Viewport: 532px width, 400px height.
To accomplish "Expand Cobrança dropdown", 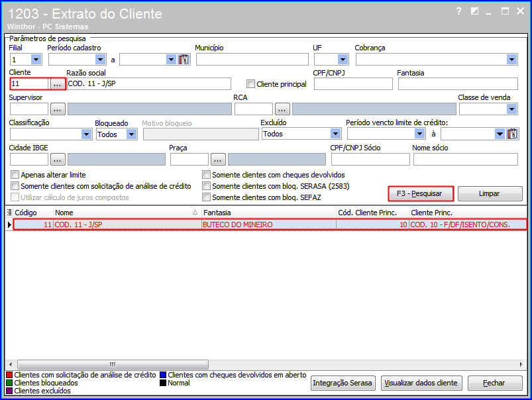I will 512,60.
